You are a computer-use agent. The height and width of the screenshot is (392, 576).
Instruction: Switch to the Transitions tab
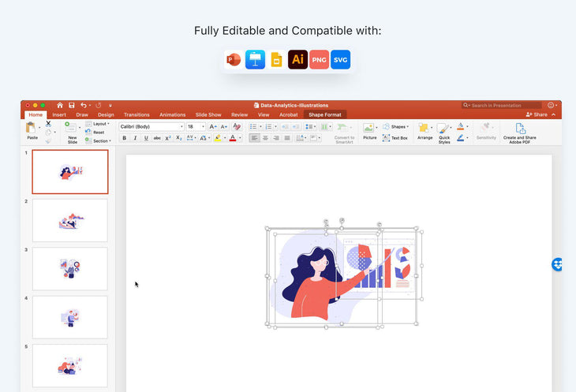[x=137, y=114]
